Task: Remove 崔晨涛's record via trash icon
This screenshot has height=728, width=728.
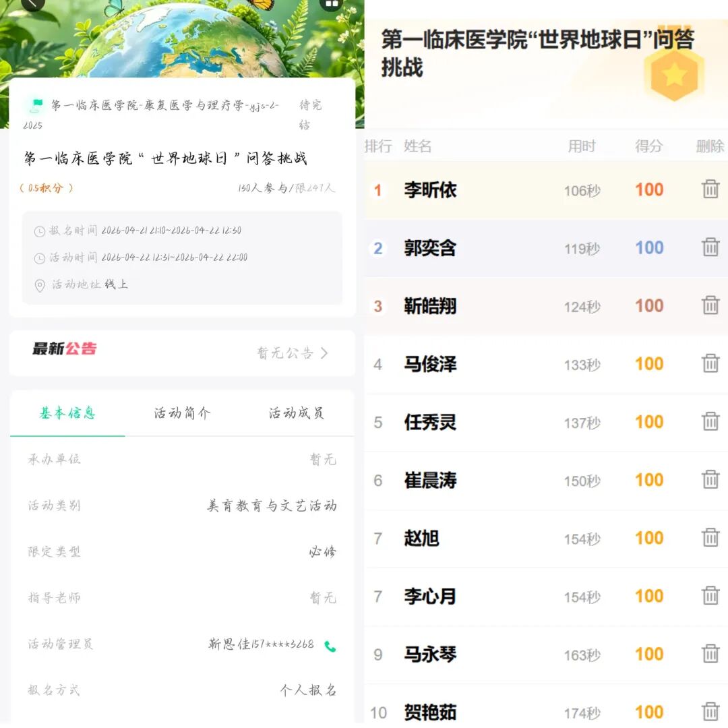Action: point(710,480)
